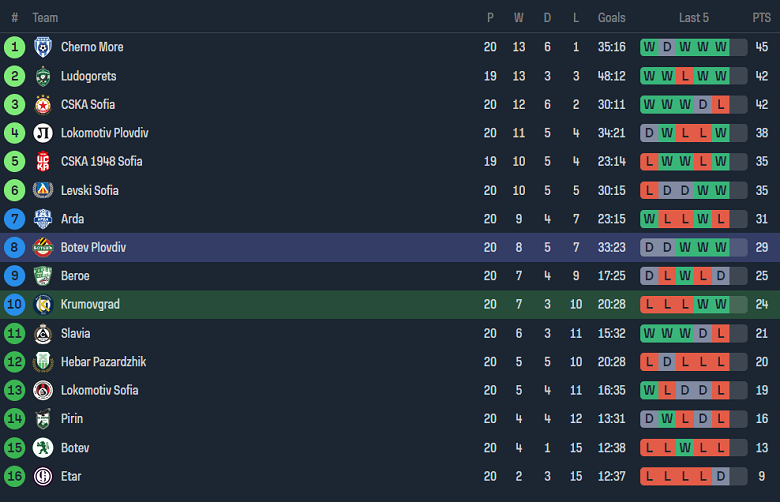Open the Slavia team link
The image size is (780, 502).
[x=77, y=333]
